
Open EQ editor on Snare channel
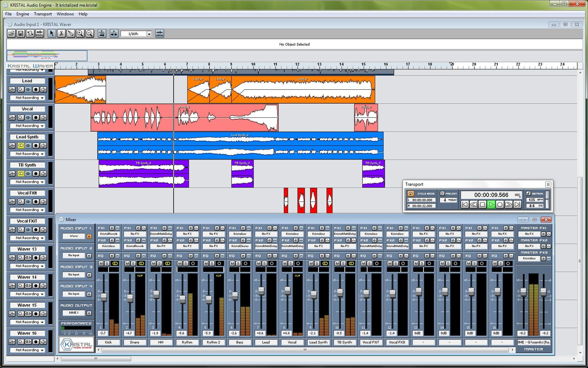138,256
